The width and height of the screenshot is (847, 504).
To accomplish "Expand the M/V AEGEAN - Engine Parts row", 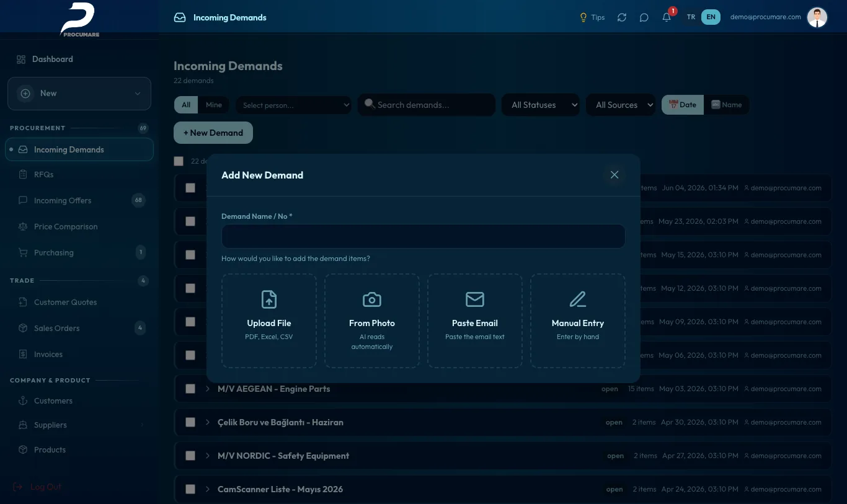I will click(x=208, y=389).
